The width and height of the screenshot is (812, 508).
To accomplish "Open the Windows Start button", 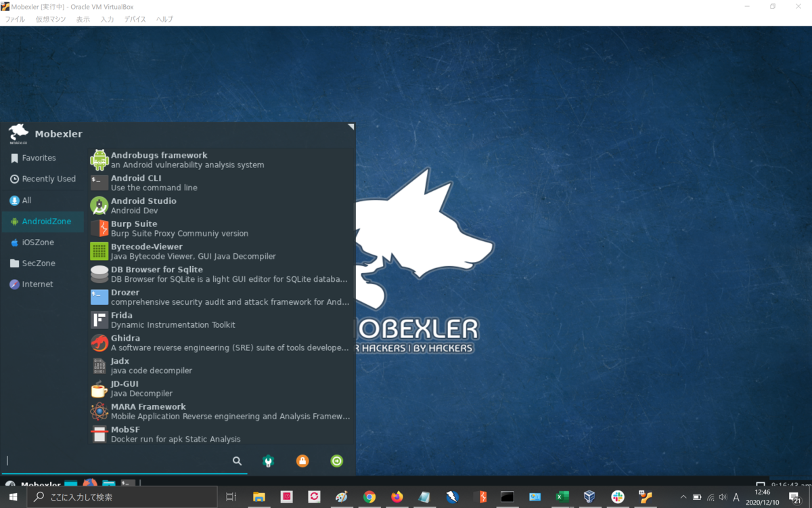I will [14, 497].
